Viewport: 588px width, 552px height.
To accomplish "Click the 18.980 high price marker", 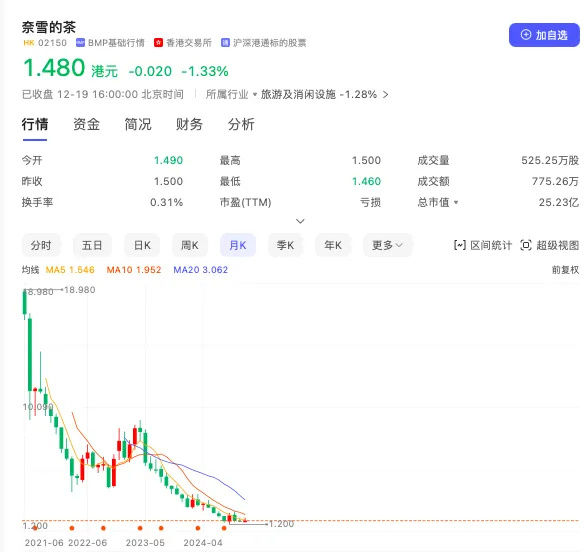I will (x=80, y=290).
